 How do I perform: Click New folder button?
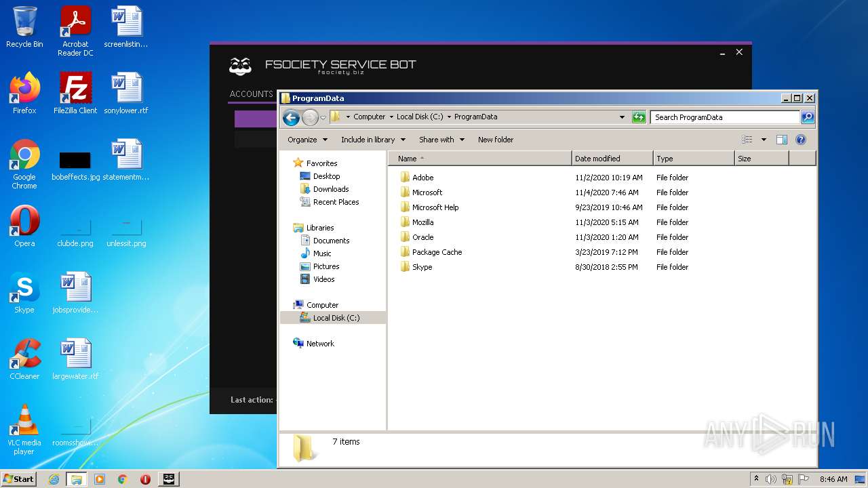pyautogui.click(x=496, y=140)
